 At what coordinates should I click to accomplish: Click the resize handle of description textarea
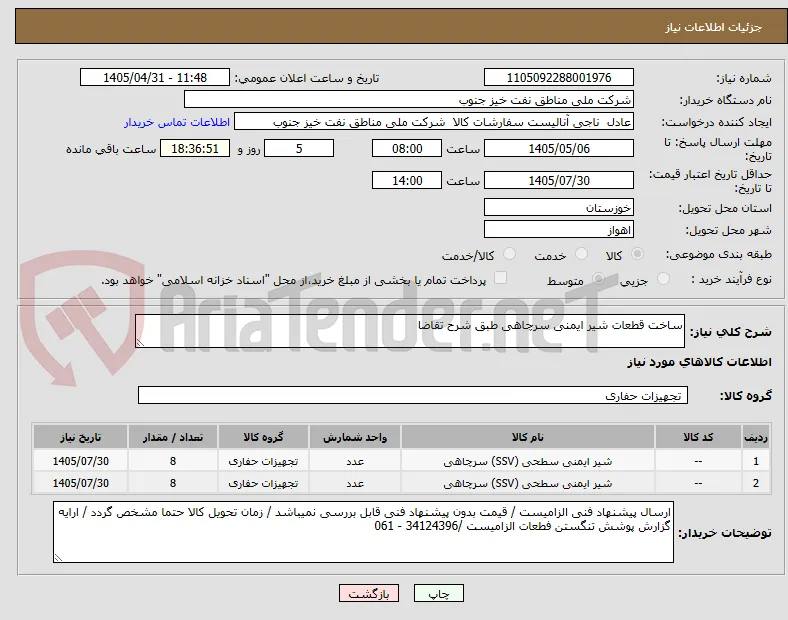click(x=140, y=342)
